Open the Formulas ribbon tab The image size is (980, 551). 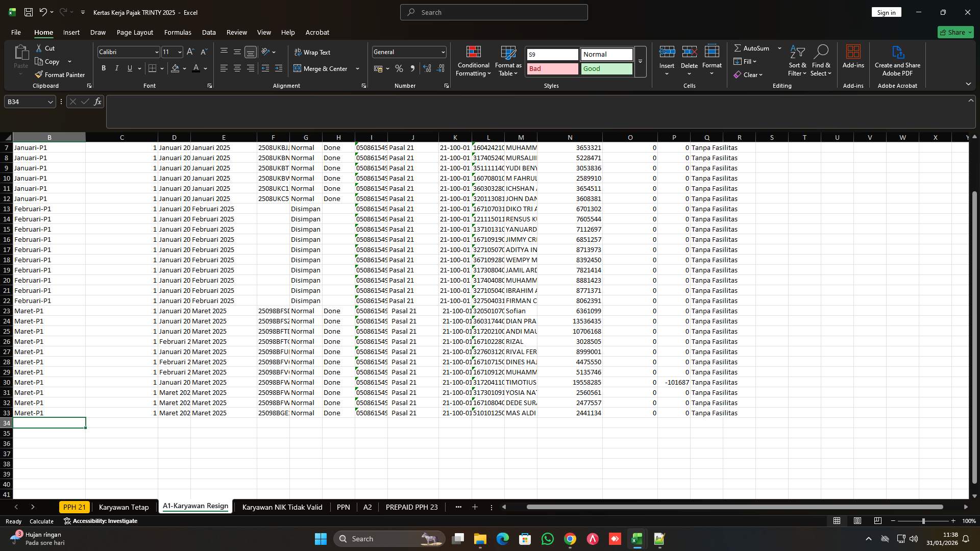click(x=177, y=32)
